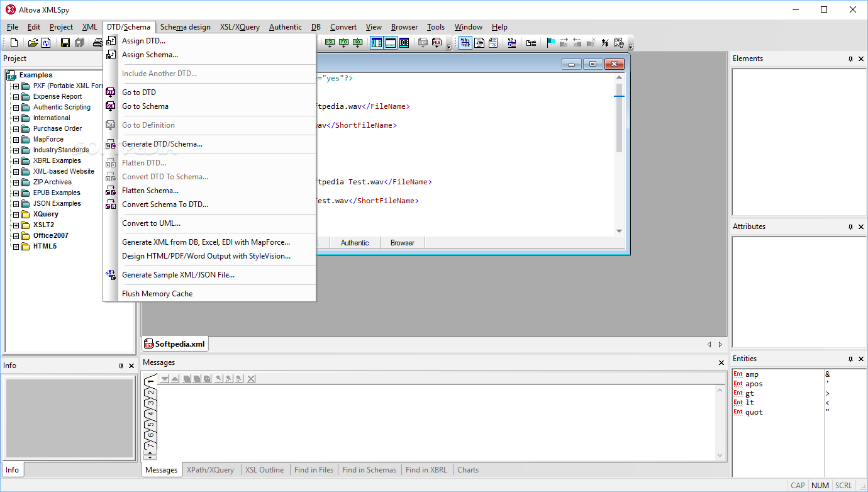
Task: Open the Charts tab
Action: 468,470
